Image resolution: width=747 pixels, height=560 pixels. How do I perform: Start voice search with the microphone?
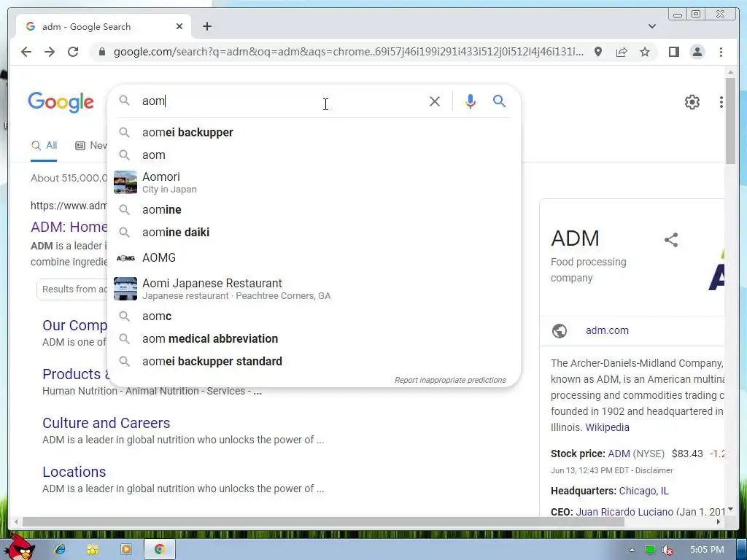(x=471, y=101)
